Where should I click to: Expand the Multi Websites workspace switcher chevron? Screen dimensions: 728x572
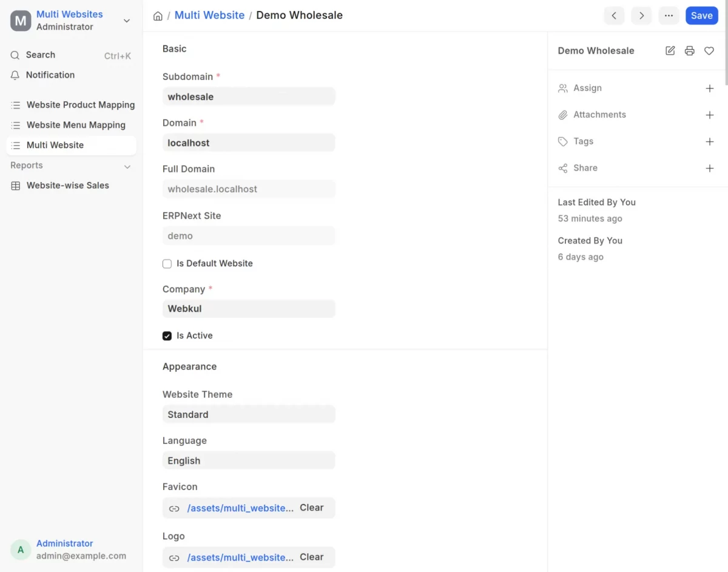127,21
